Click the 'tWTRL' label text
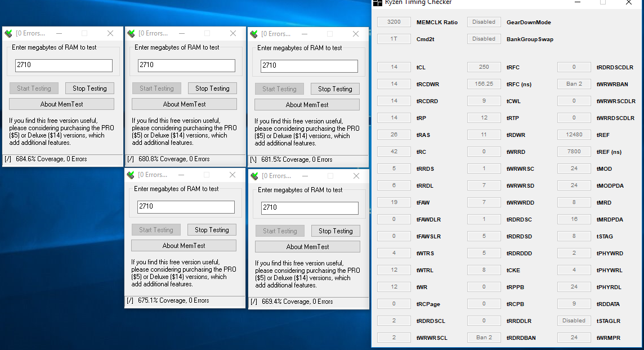644x350 pixels. (x=424, y=270)
